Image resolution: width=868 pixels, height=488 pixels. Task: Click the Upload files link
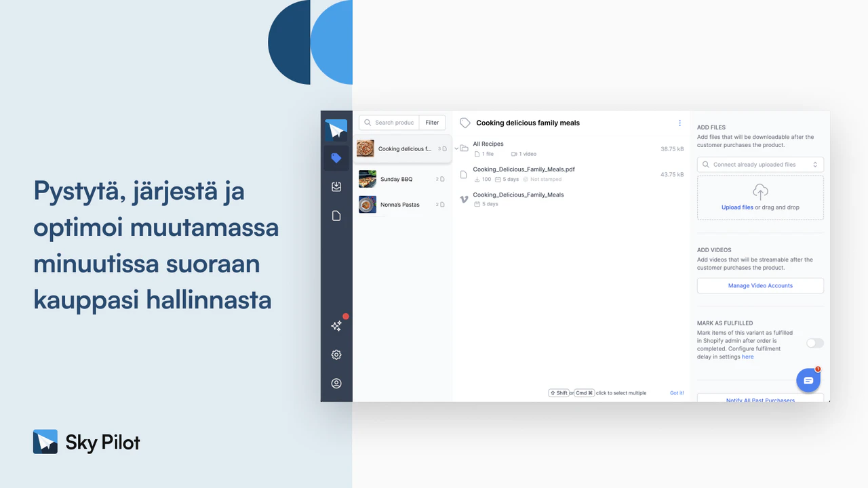(x=737, y=207)
